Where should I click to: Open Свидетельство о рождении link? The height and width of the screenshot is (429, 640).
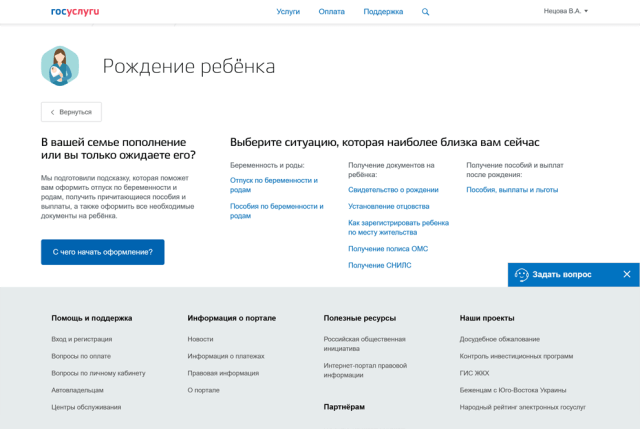[x=393, y=190]
